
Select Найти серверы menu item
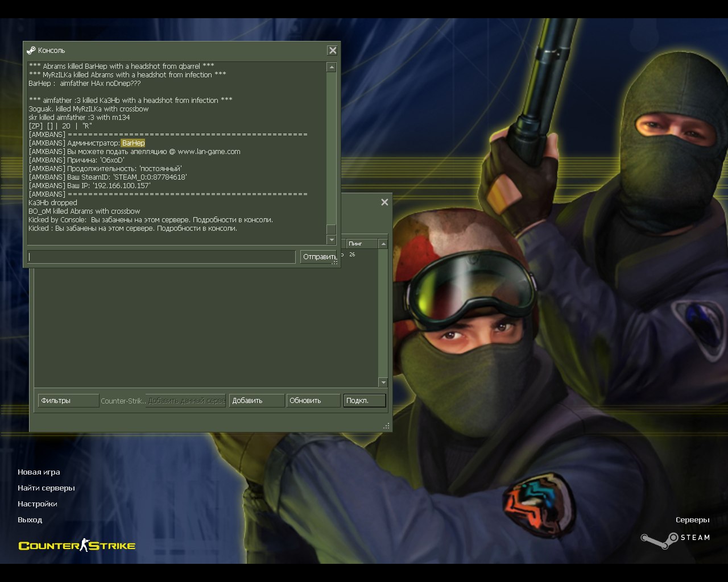[x=46, y=488]
